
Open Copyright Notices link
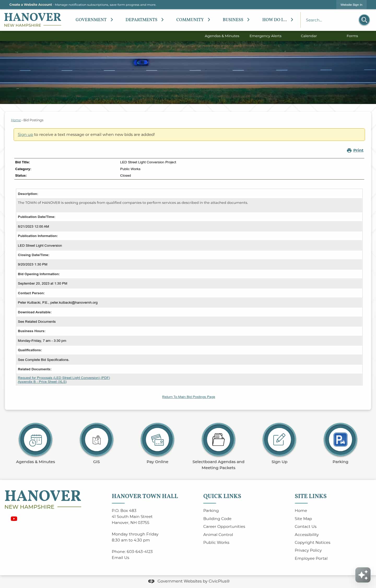[312, 542]
